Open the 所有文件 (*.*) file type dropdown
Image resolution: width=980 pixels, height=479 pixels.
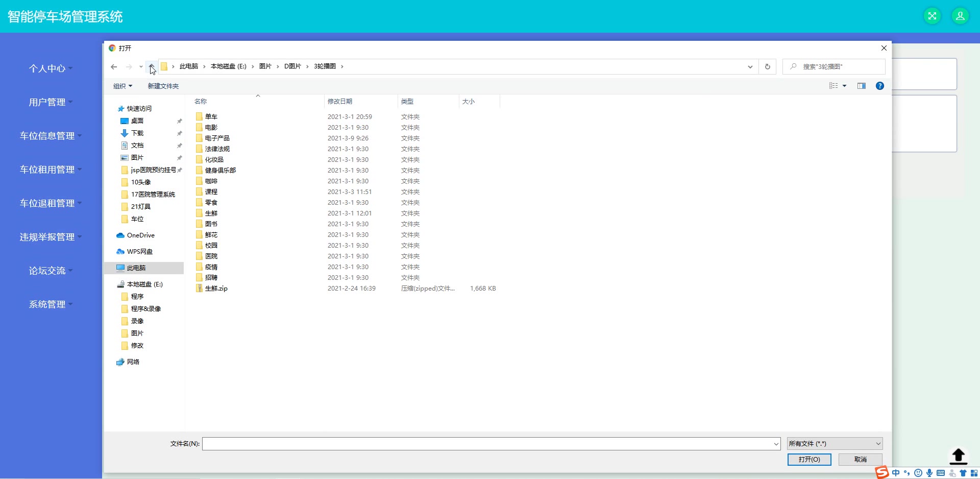point(835,444)
